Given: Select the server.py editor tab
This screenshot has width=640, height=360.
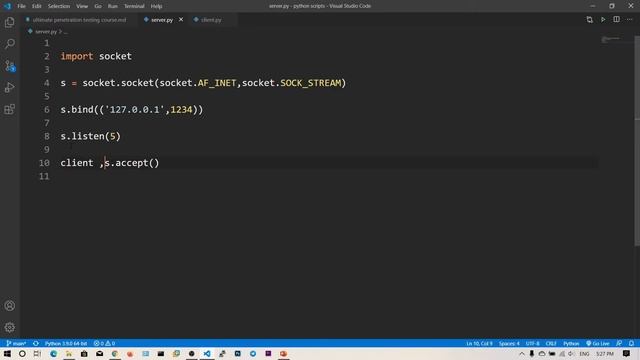Looking at the screenshot, I should pyautogui.click(x=162, y=20).
